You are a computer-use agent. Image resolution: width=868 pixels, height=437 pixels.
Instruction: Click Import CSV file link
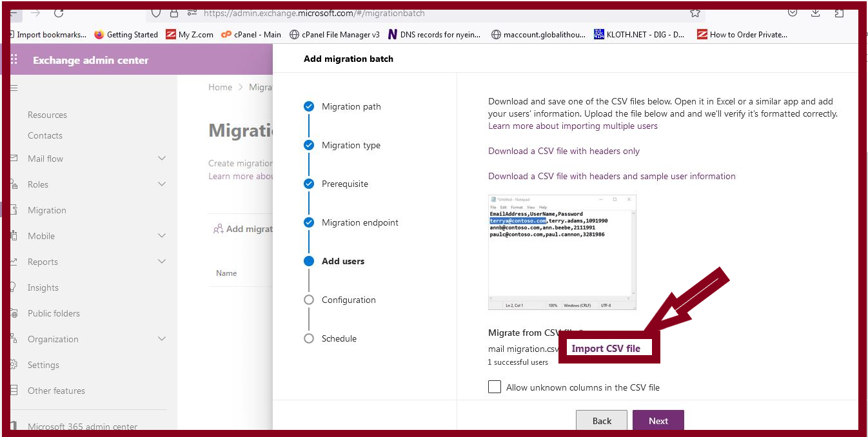coord(606,348)
